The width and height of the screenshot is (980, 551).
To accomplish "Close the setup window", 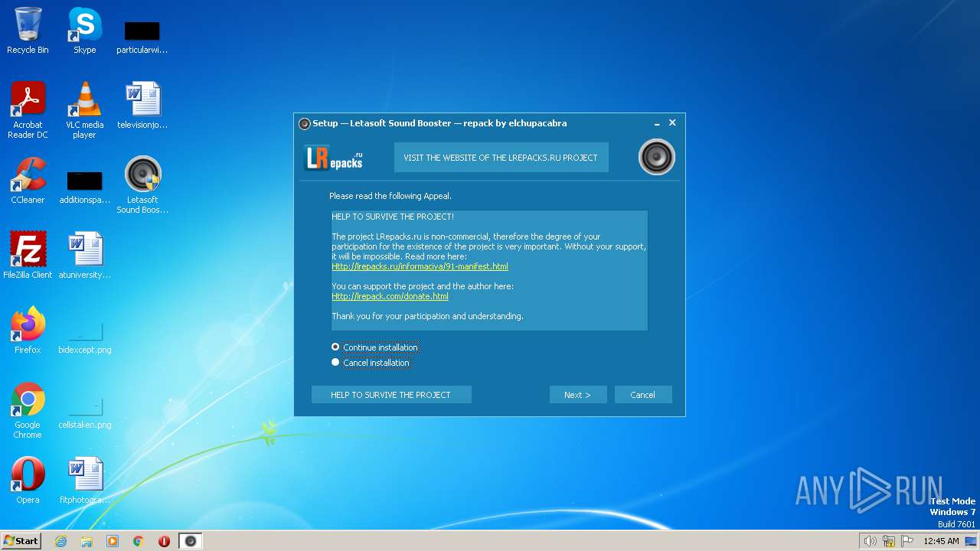I will (672, 122).
